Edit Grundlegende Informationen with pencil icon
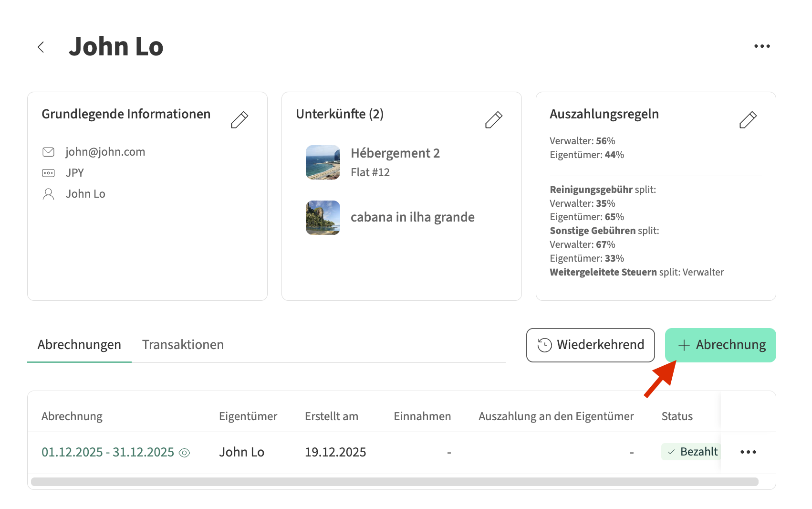This screenshot has width=812, height=509. tap(239, 120)
